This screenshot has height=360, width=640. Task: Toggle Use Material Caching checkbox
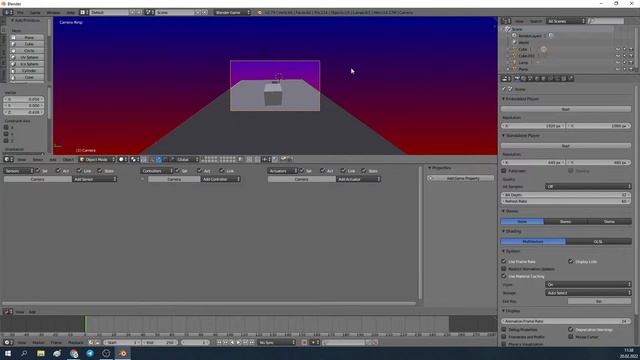point(504,276)
